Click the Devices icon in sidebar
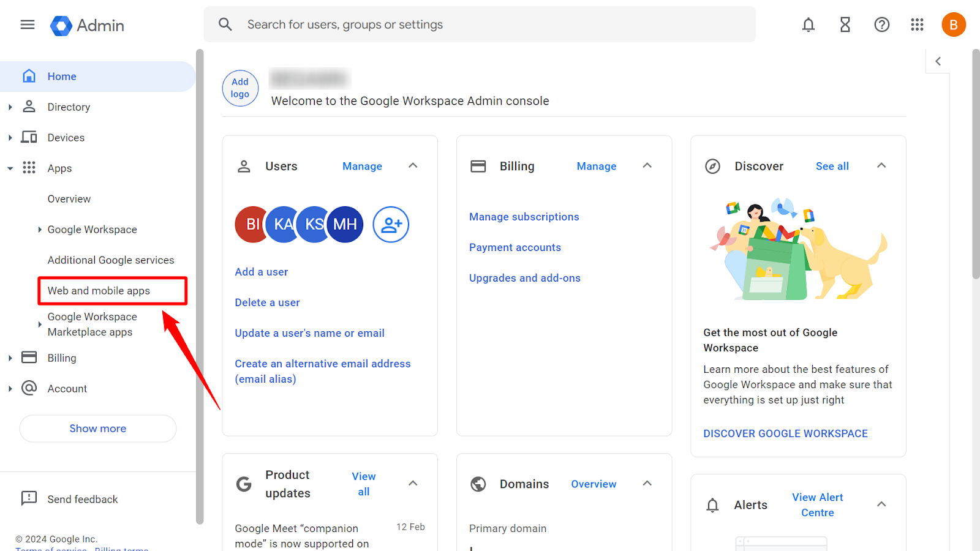The height and width of the screenshot is (551, 980). coord(29,137)
